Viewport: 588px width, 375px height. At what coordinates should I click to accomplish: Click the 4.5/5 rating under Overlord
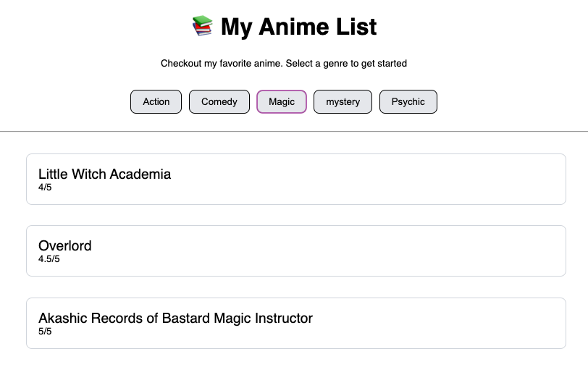click(x=49, y=258)
